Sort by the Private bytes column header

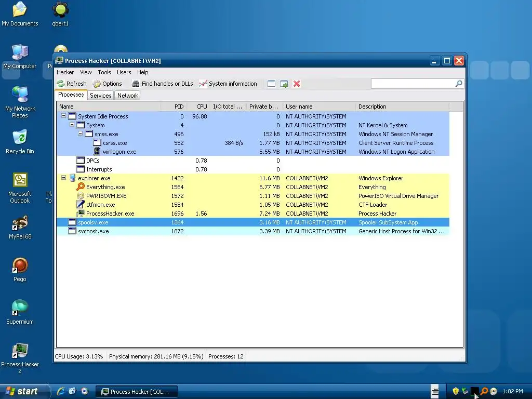point(264,107)
